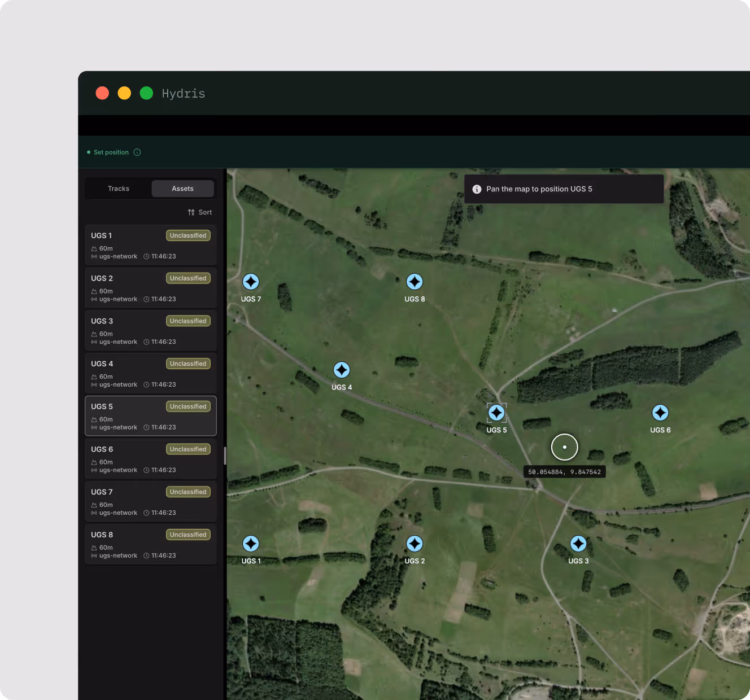
Task: Select the UGS 8 asset card
Action: point(151,544)
